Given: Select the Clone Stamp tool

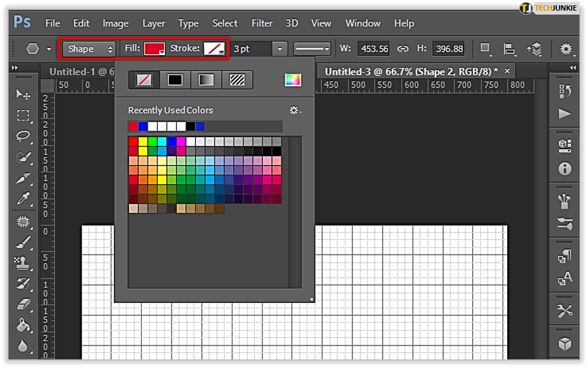Looking at the screenshot, I should [23, 263].
